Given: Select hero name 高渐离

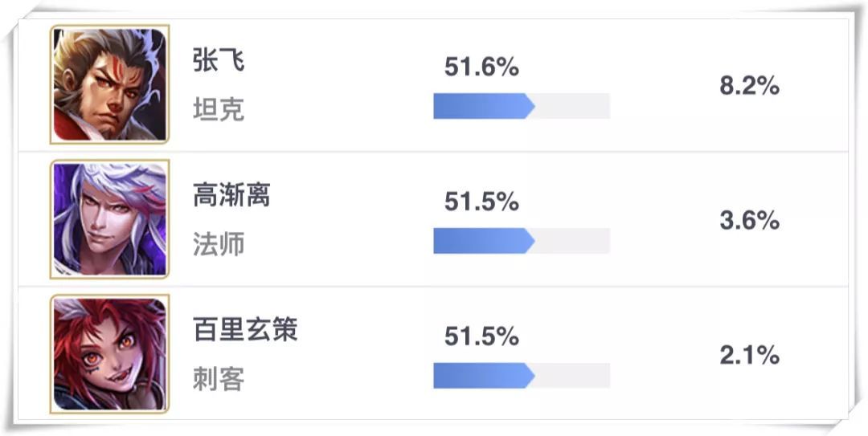Looking at the screenshot, I should [x=231, y=195].
